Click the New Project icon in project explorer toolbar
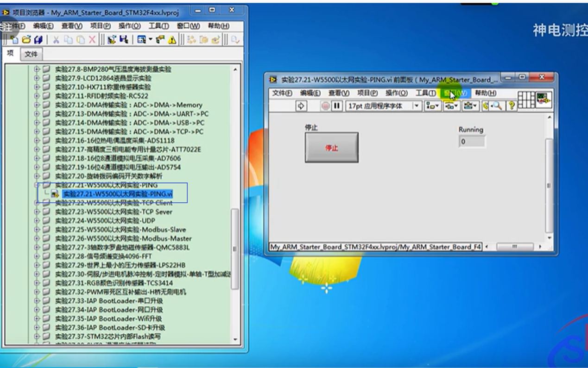The width and height of the screenshot is (588, 368). pos(14,40)
